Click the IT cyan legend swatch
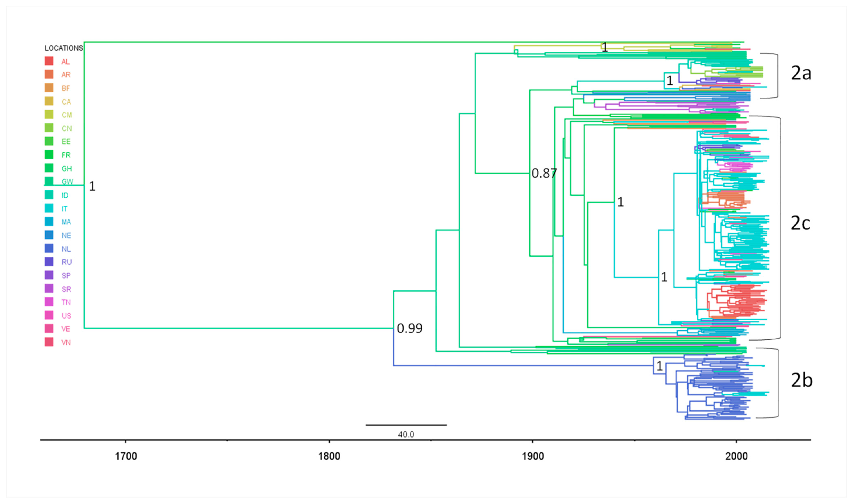 click(x=49, y=208)
